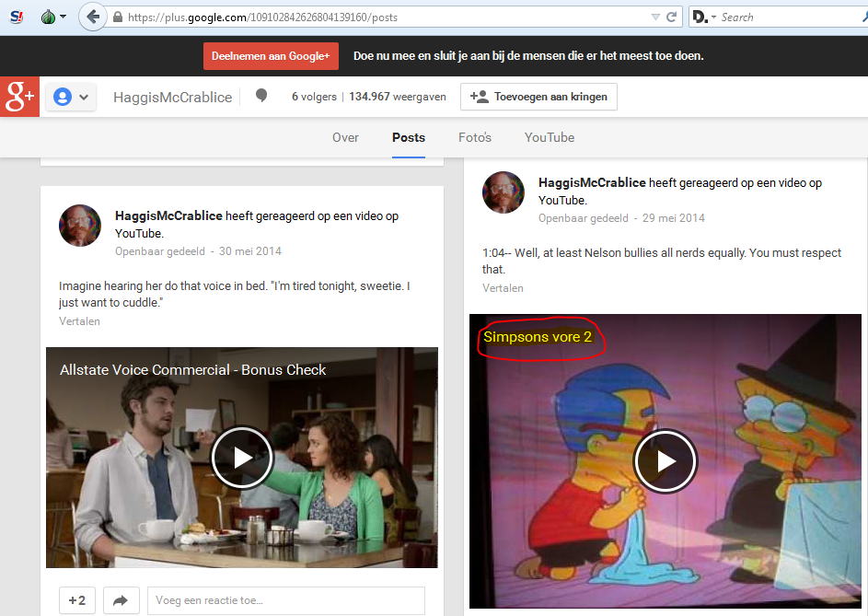Click Vertalen under the cuddle comment
This screenshot has height=616, width=868.
click(80, 321)
